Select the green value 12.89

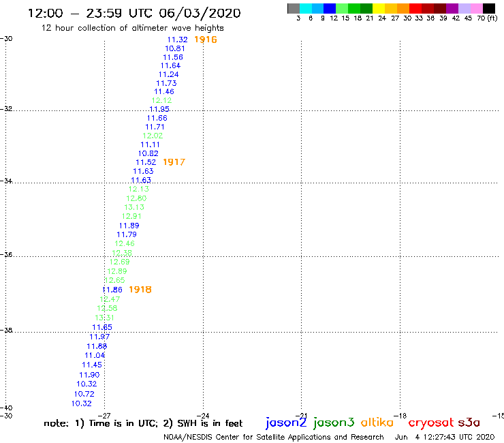click(x=117, y=271)
